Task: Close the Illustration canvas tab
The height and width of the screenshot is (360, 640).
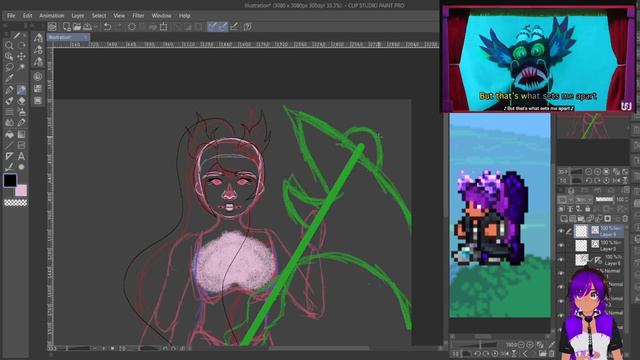Action: click(86, 38)
